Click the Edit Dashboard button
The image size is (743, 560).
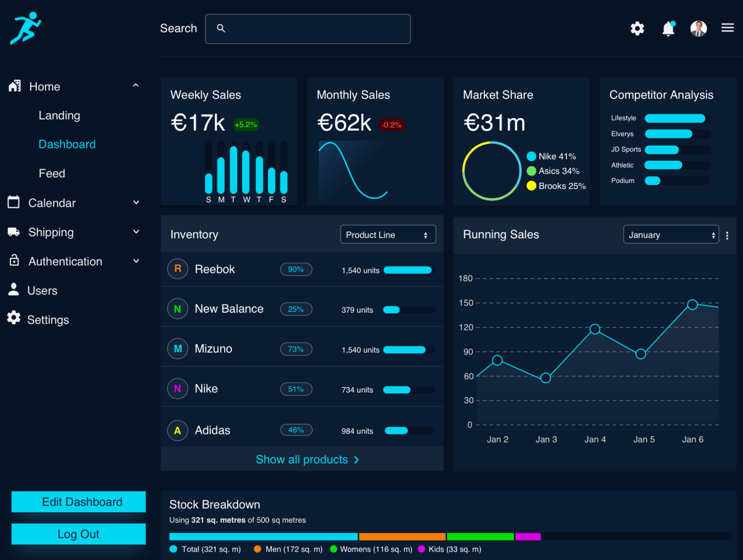click(78, 502)
